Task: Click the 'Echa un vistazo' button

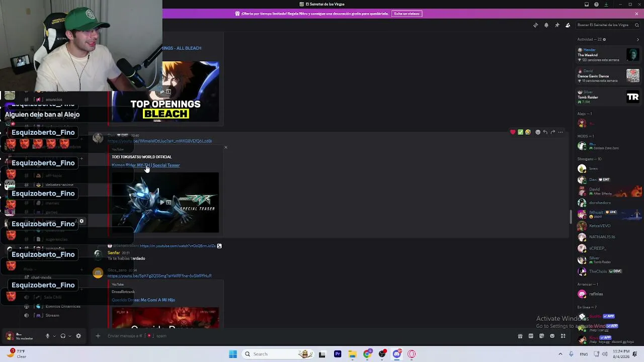Action: [x=407, y=14]
